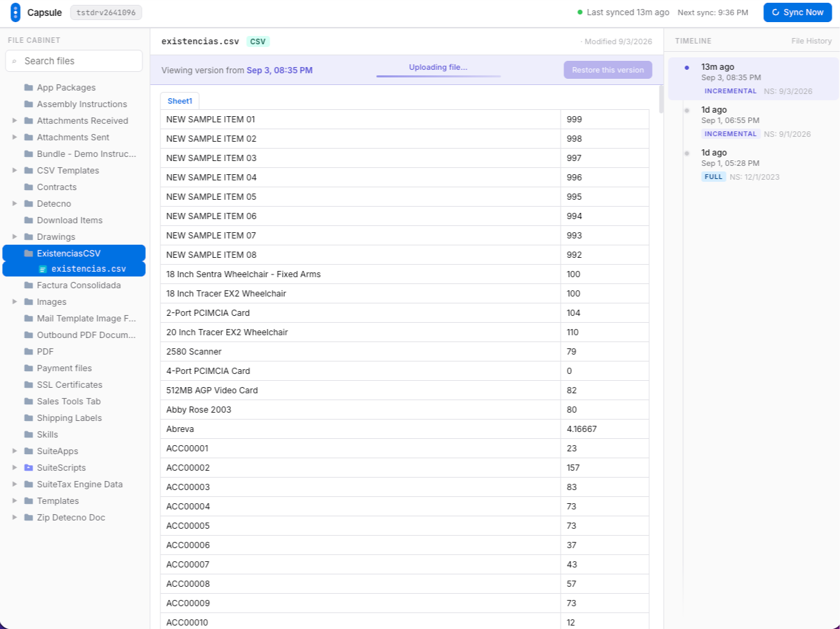
Task: Click the cell 512MB AGP Video Card
Action: point(360,391)
